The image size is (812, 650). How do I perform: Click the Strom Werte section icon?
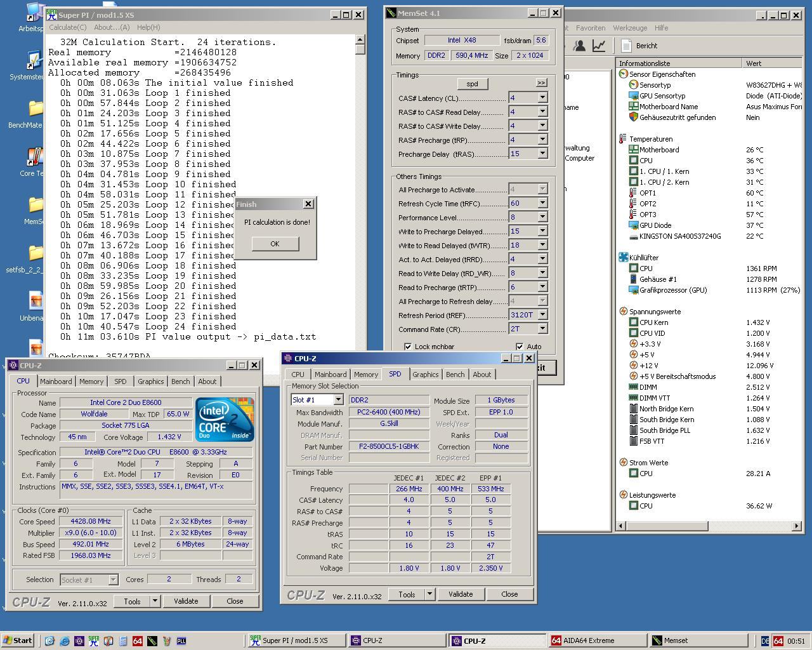(624, 463)
